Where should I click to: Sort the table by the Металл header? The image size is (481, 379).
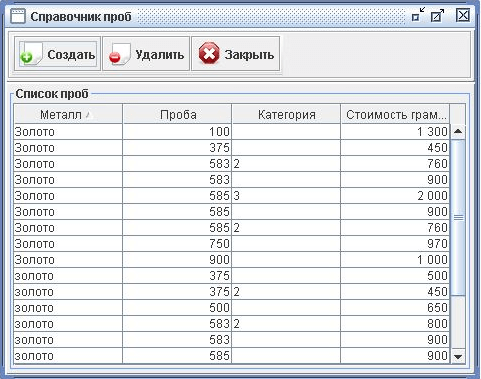[68, 114]
